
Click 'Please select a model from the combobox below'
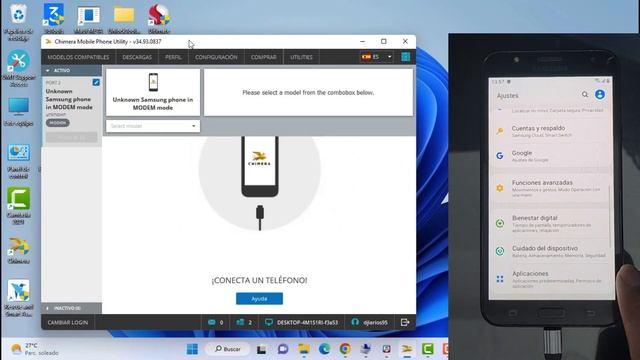(308, 93)
